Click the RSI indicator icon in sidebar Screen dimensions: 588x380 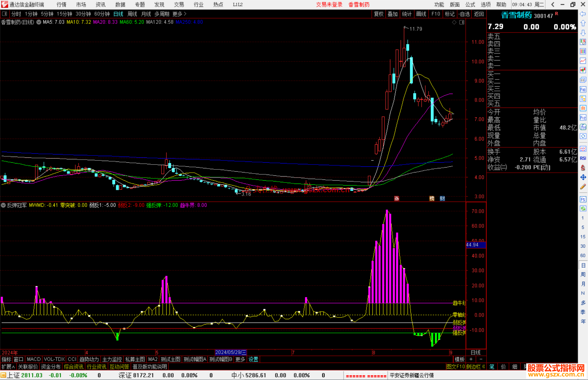coord(583,158)
